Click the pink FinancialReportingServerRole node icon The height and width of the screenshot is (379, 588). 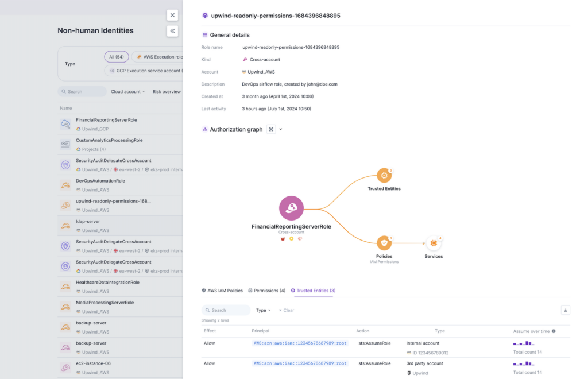click(291, 208)
